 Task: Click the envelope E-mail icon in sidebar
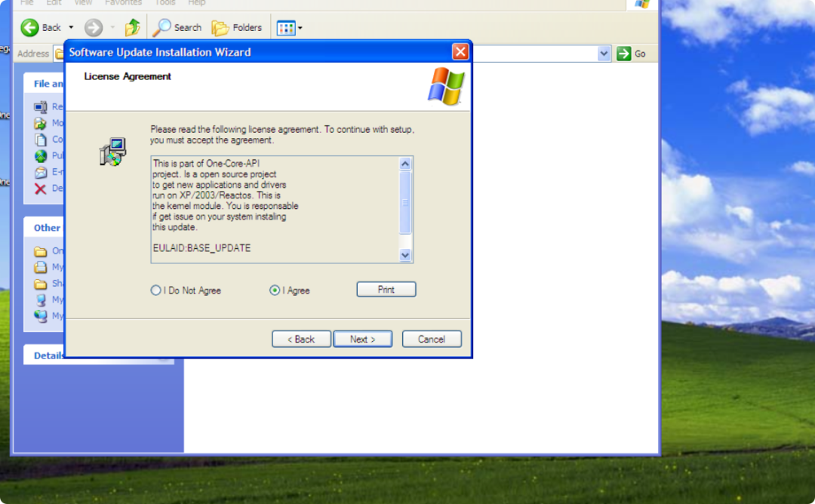click(x=41, y=172)
